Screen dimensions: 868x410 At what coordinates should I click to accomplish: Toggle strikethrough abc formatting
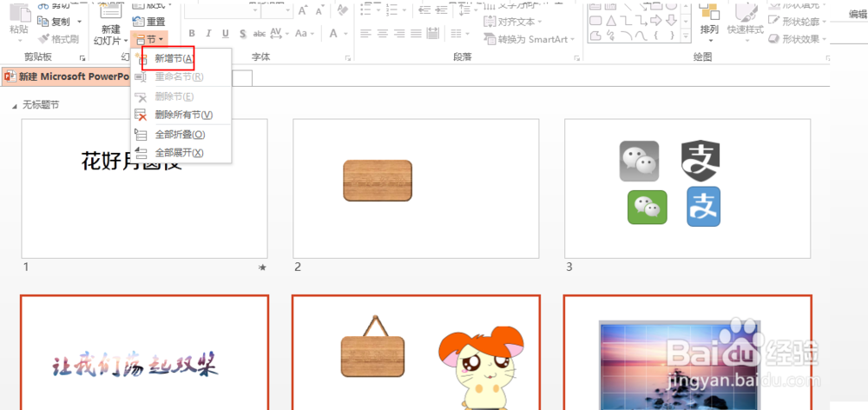coord(259,34)
